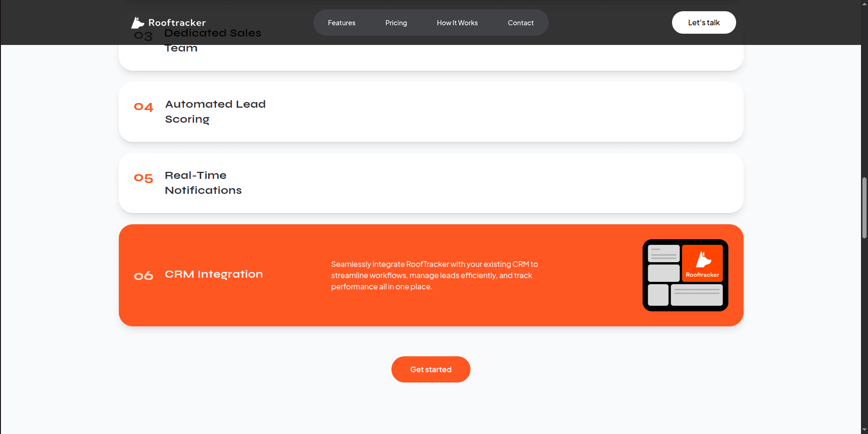Expand the Automated Lead Scoring card
The height and width of the screenshot is (434, 868).
point(431,112)
